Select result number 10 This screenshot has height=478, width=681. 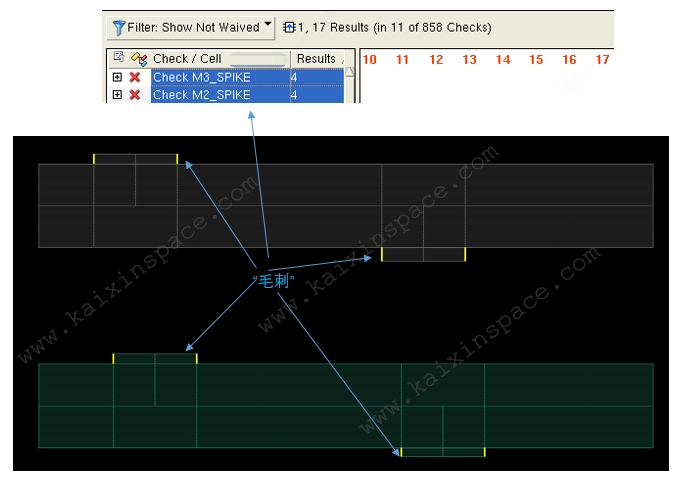click(369, 60)
